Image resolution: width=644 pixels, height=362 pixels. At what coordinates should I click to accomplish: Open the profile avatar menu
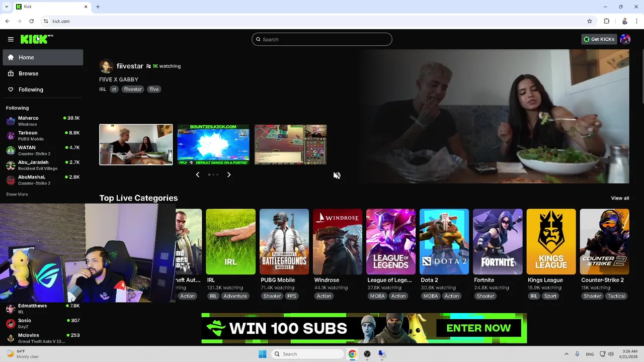click(625, 39)
